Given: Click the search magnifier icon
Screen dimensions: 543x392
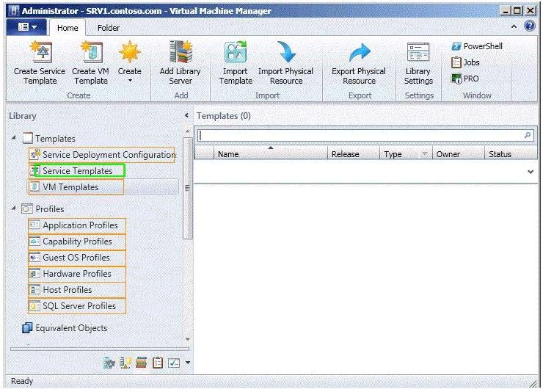Looking at the screenshot, I should click(x=528, y=135).
